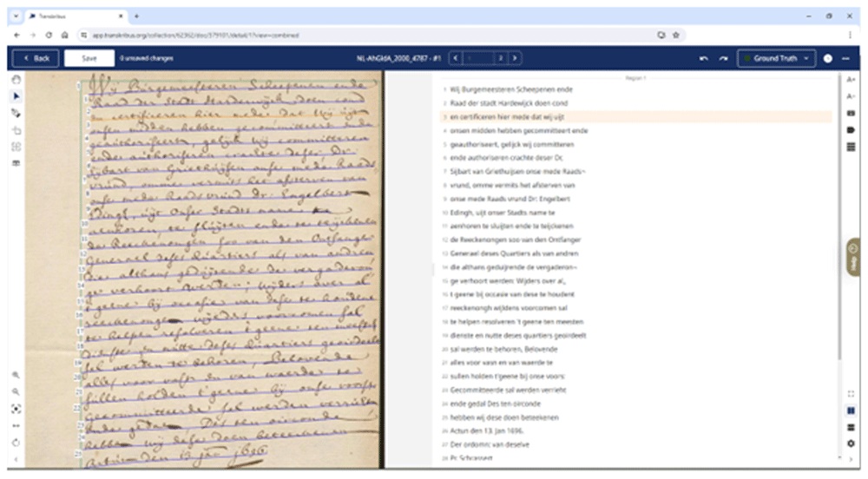Increase transcription font size
This screenshot has height=479, width=868.
coord(851,80)
